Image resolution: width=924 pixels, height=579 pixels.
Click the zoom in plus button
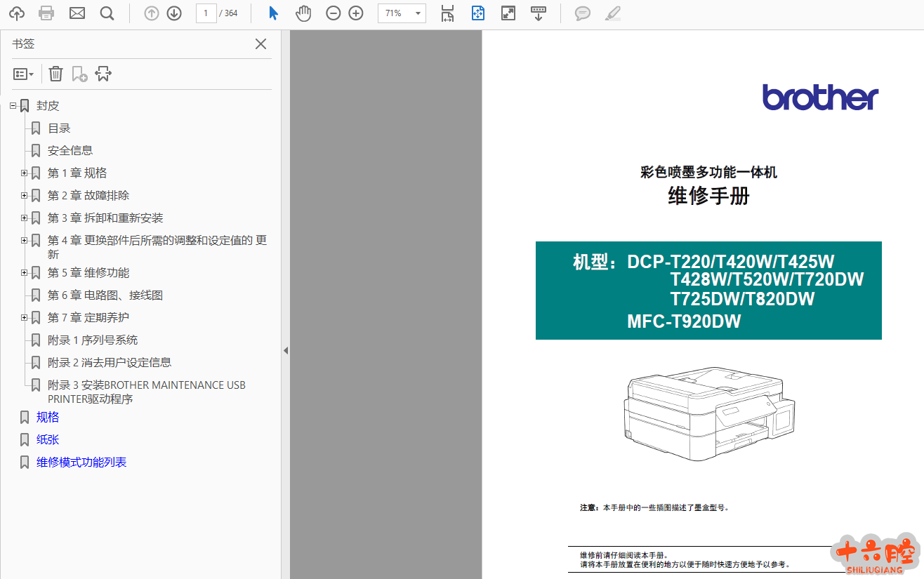click(356, 13)
